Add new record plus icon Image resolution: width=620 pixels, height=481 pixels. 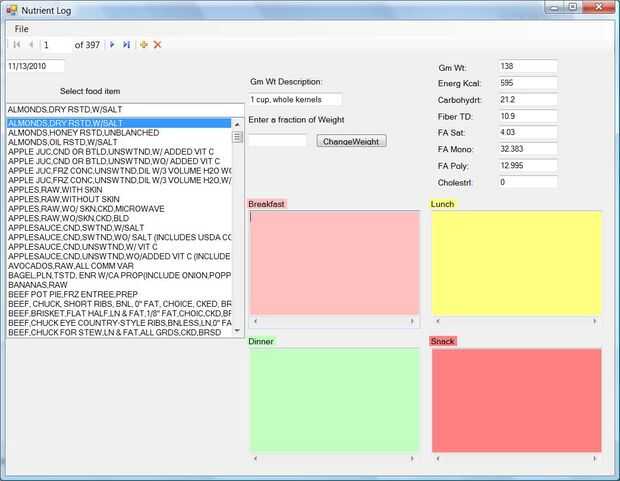pos(144,45)
